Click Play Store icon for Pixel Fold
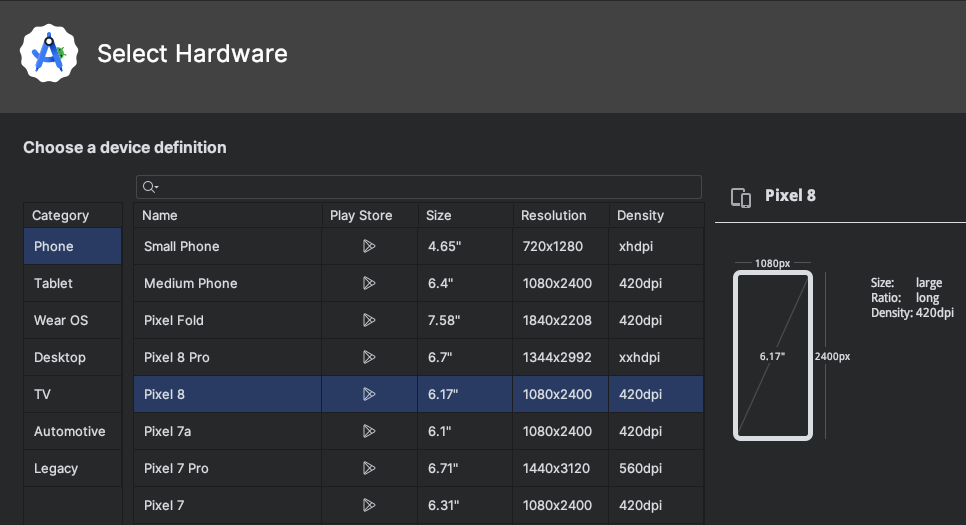966x525 pixels. (x=369, y=320)
